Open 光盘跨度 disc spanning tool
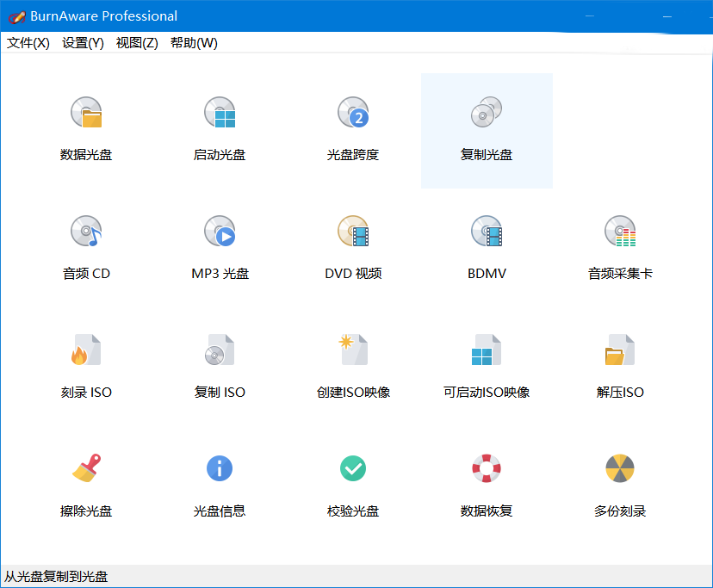713x588 pixels. 353,130
